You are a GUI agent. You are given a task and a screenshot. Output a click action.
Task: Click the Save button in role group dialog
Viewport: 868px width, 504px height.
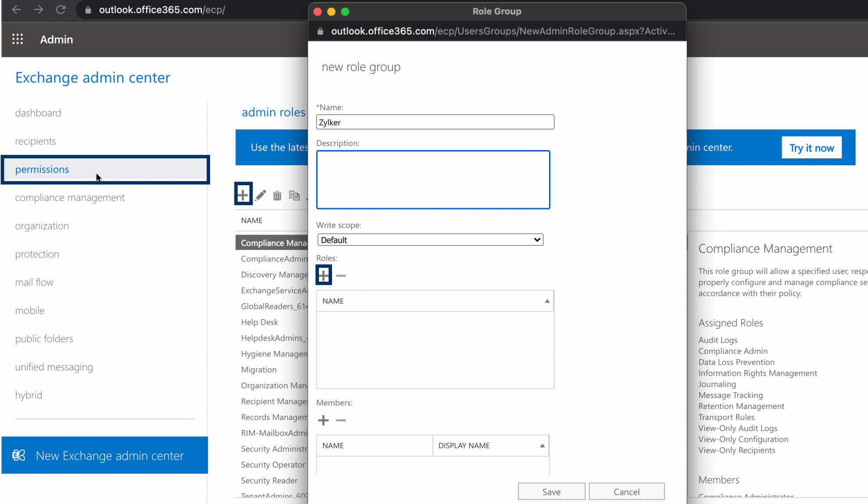pyautogui.click(x=552, y=491)
